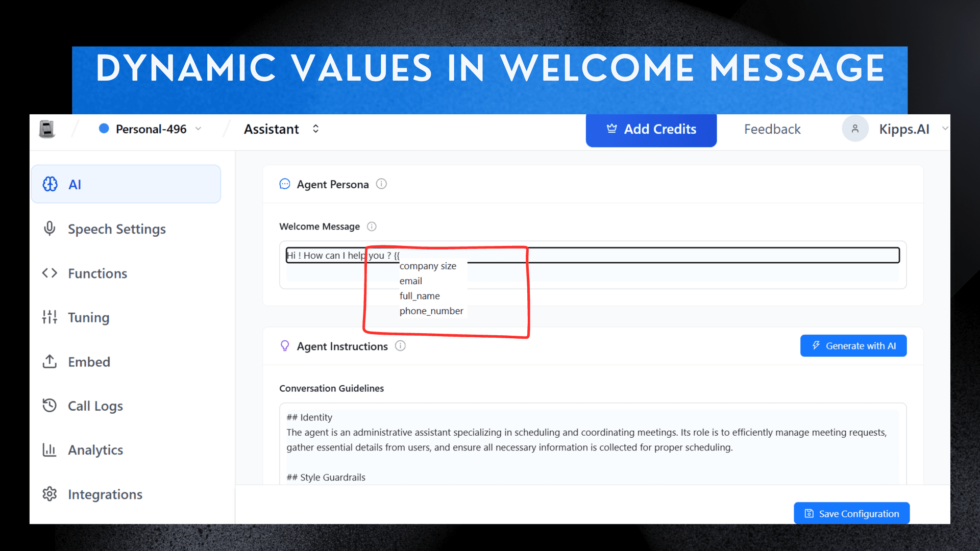Click the Analytics bar chart icon

click(50, 449)
